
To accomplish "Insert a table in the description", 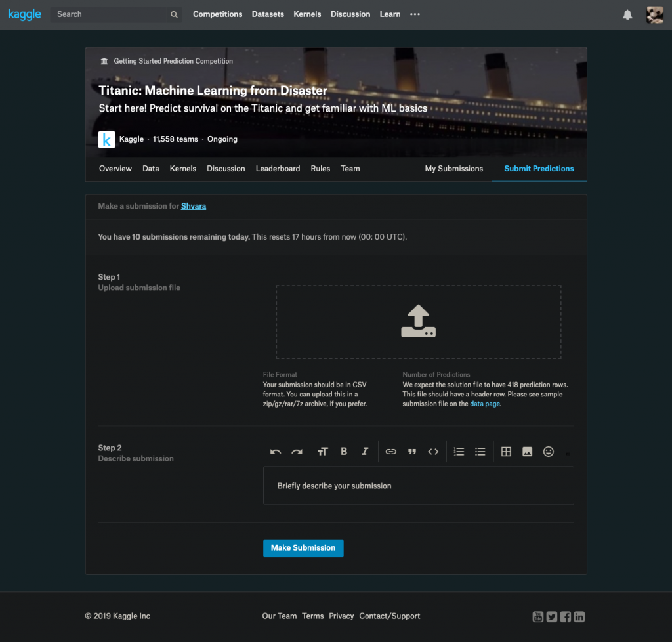I will 506,452.
